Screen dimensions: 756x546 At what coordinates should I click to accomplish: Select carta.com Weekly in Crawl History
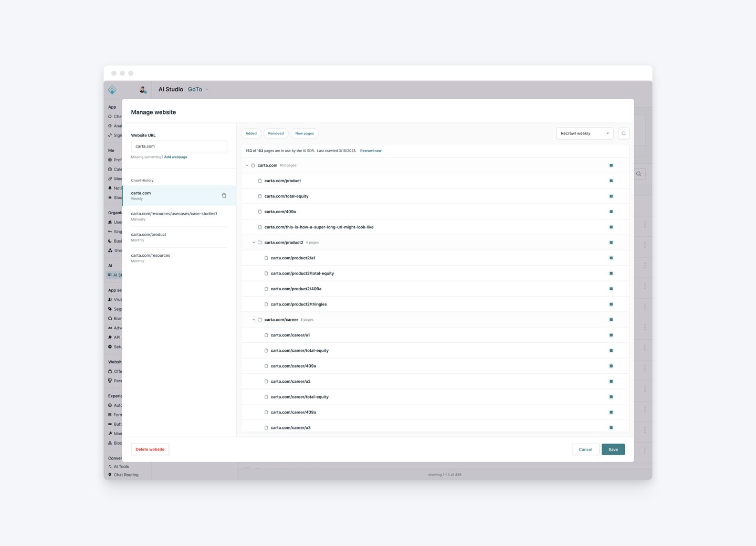[180, 195]
